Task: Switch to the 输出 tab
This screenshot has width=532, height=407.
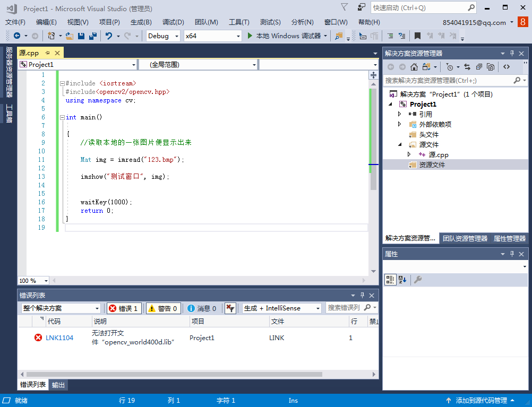Action: coord(58,385)
